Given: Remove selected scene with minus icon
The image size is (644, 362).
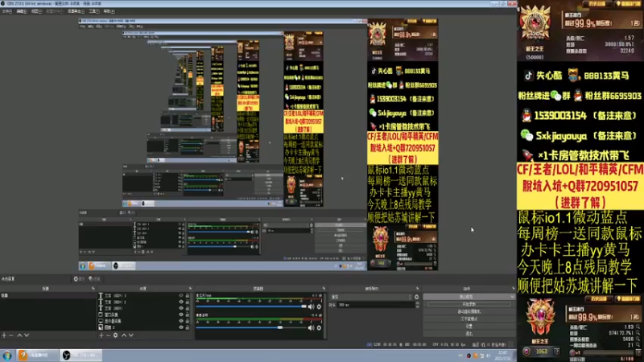Looking at the screenshot, I should coord(11,335).
